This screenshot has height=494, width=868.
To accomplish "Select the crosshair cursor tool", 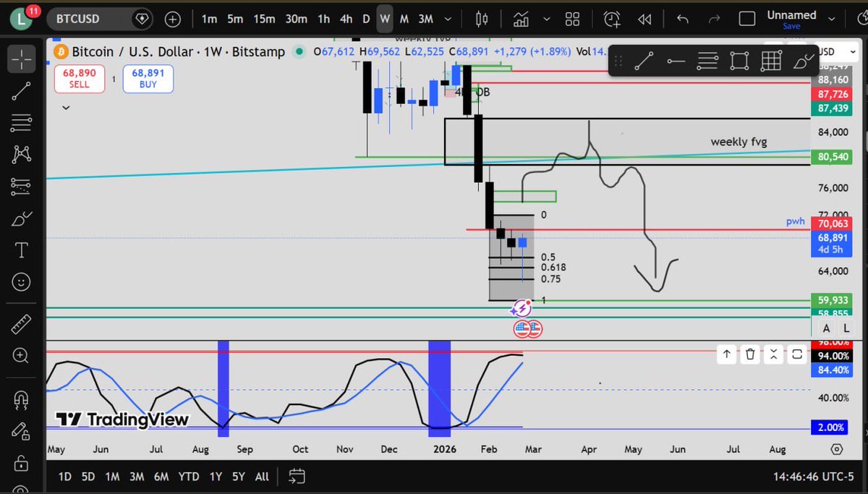I will click(21, 58).
